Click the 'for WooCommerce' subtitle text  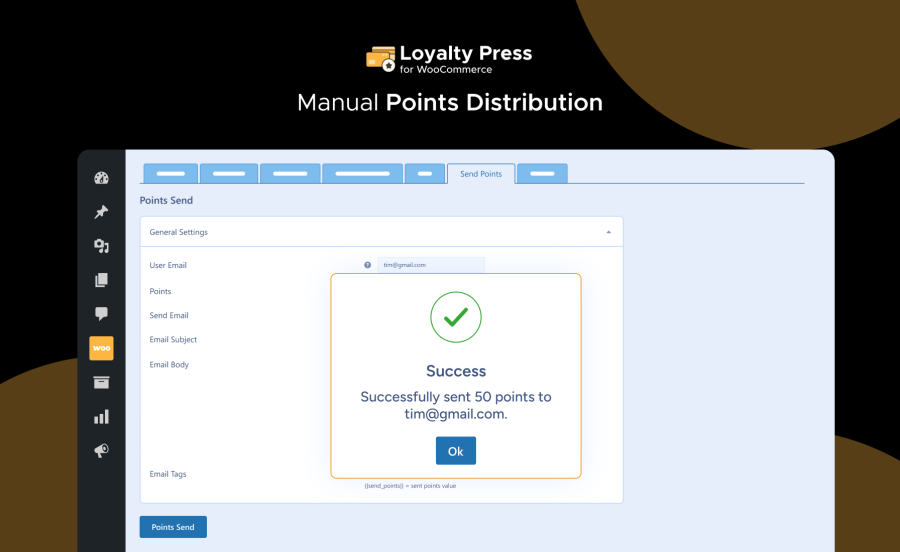click(446, 69)
